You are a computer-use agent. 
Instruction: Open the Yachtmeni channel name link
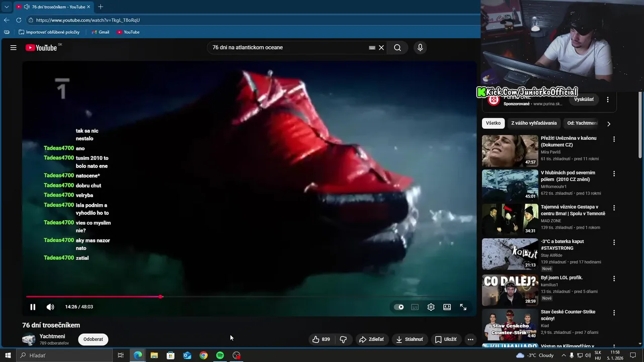point(52,336)
